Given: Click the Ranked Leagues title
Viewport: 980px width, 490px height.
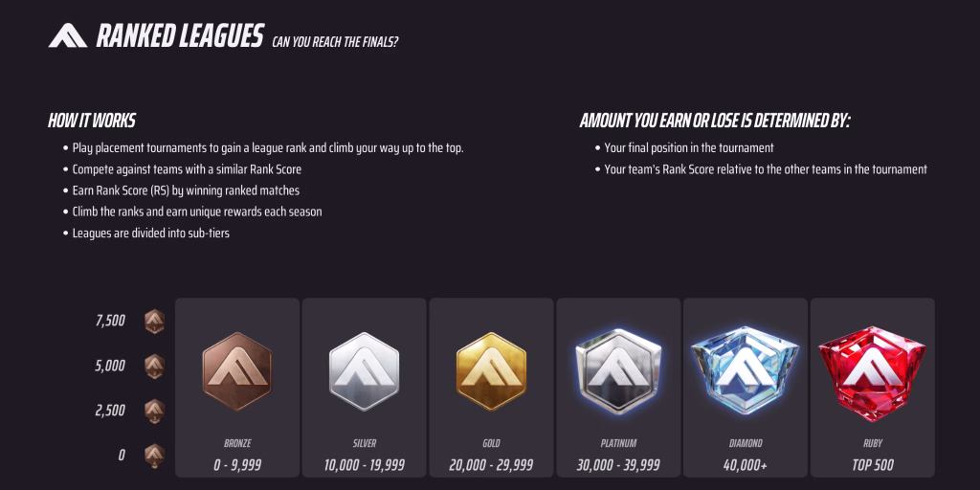Looking at the screenshot, I should point(180,37).
